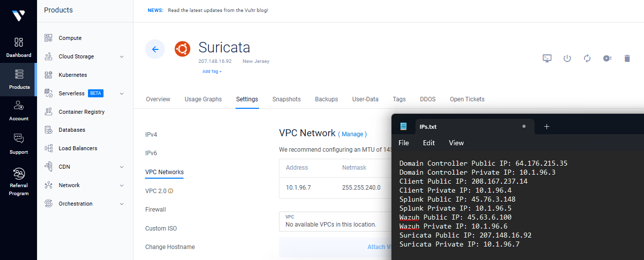The height and width of the screenshot is (260, 644).
Task: Click the Attach VPC button
Action: click(x=335, y=247)
